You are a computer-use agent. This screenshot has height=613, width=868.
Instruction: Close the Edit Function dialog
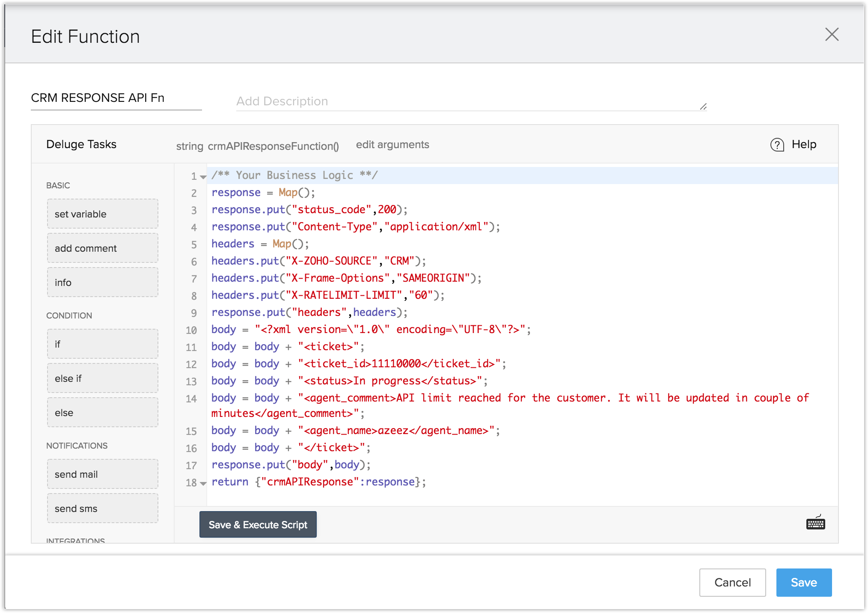coord(832,35)
